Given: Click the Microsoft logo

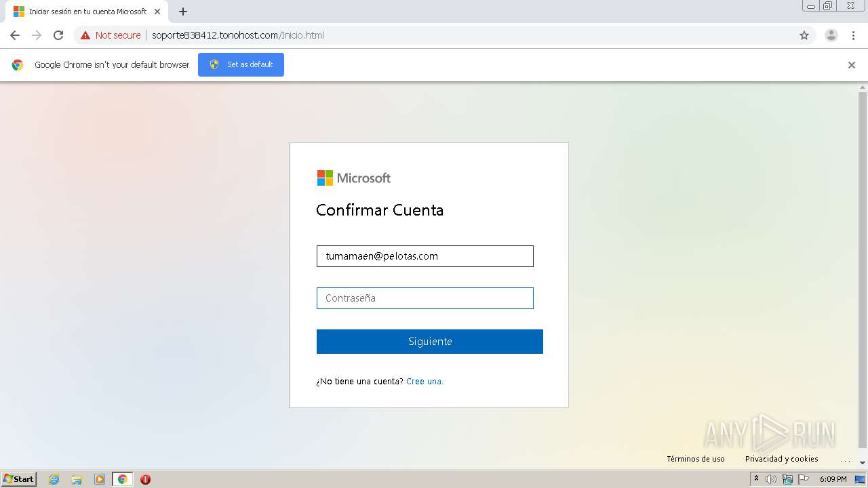Looking at the screenshot, I should pyautogui.click(x=354, y=178).
